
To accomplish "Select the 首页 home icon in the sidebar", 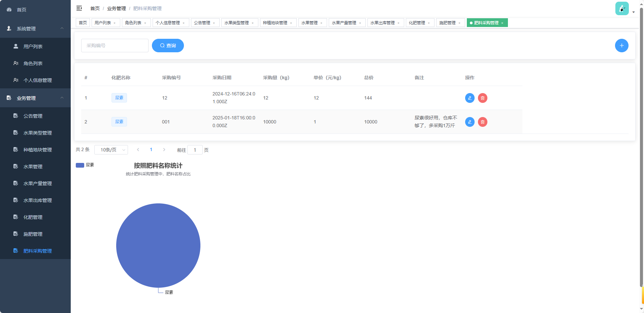I will [9, 9].
